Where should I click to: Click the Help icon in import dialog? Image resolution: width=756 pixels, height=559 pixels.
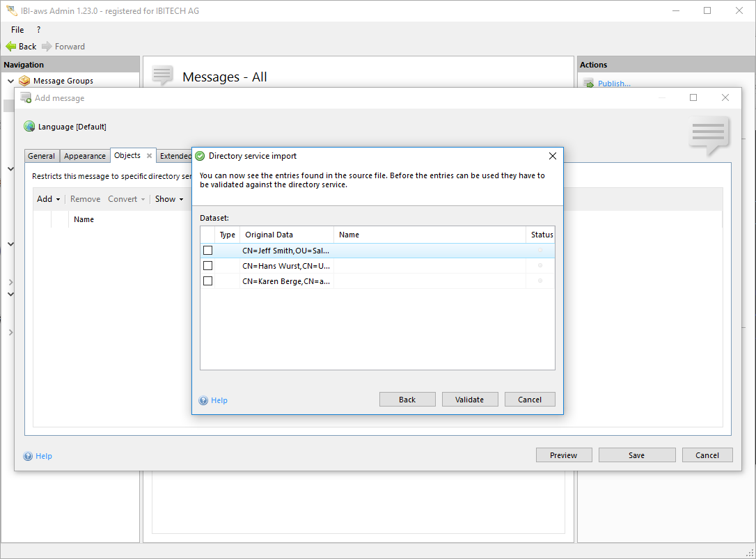[x=203, y=400]
